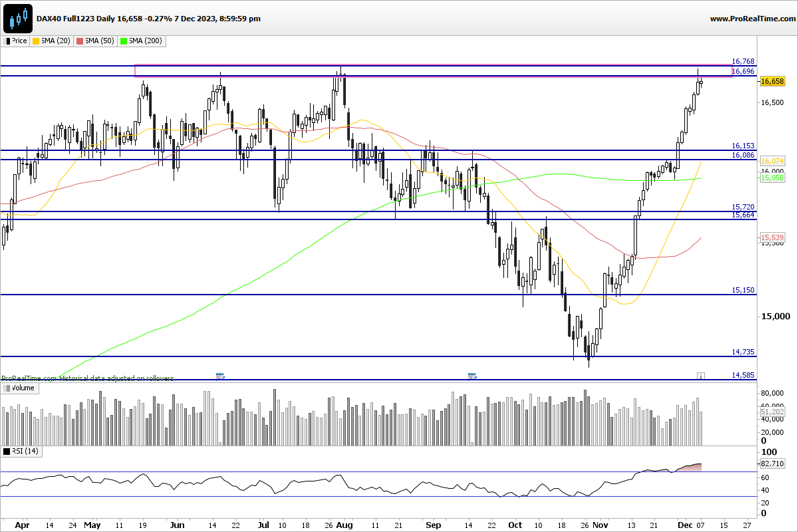Click the 16,500 price axis label

pos(773,102)
